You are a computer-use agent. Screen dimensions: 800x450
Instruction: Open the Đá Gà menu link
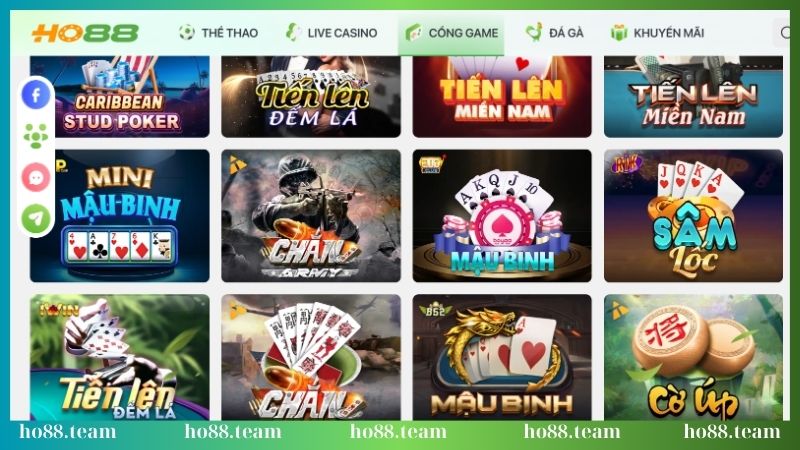555,33
